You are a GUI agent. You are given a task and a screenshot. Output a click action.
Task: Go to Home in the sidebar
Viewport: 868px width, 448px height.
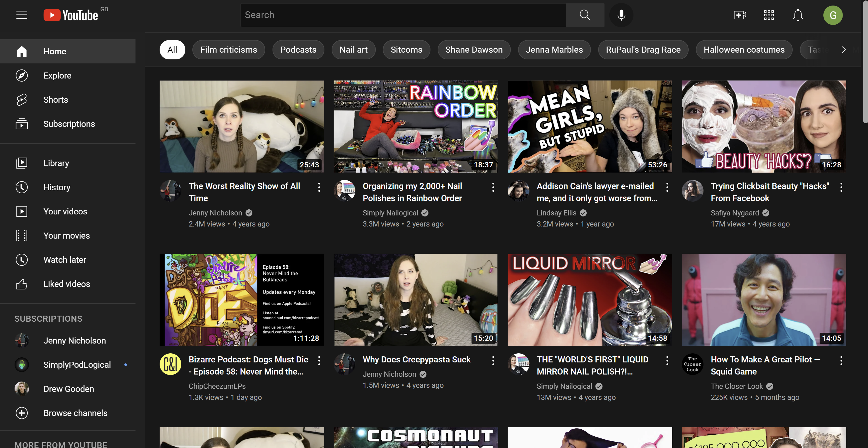click(x=68, y=51)
